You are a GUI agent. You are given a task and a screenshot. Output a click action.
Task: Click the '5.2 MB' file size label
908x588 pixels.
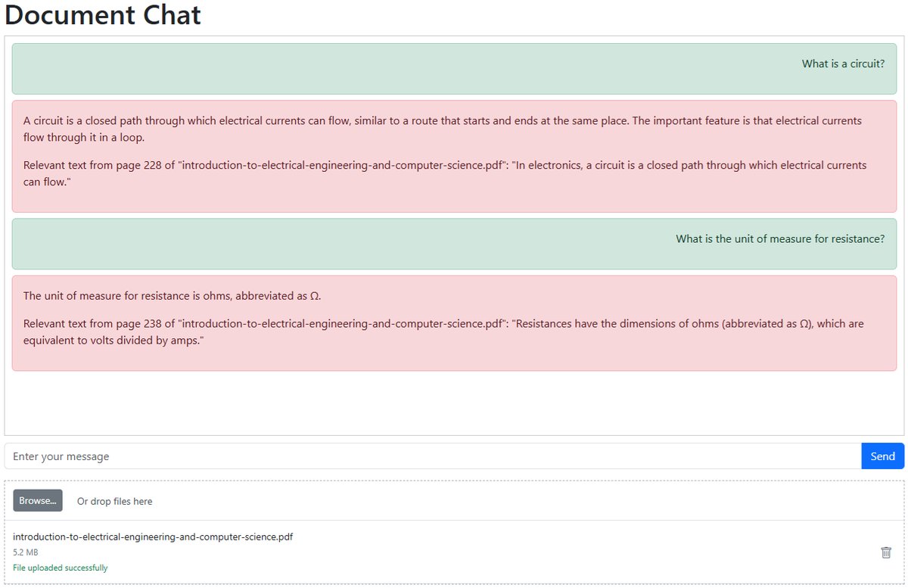click(26, 552)
